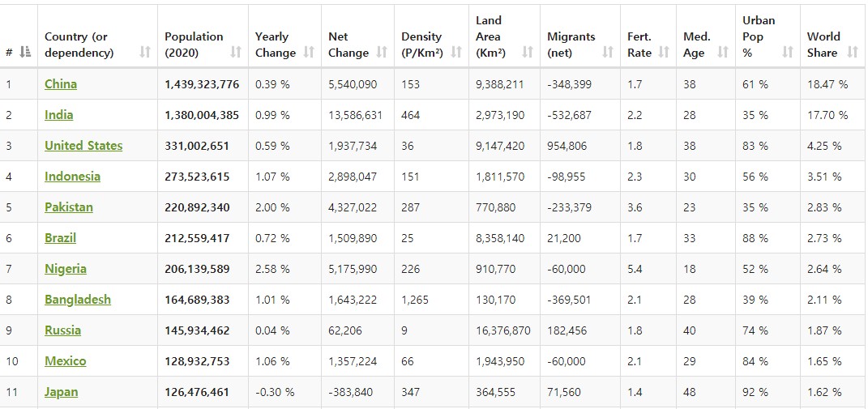Select United States migrants value 954,806
This screenshot has width=868, height=409.
567,146
